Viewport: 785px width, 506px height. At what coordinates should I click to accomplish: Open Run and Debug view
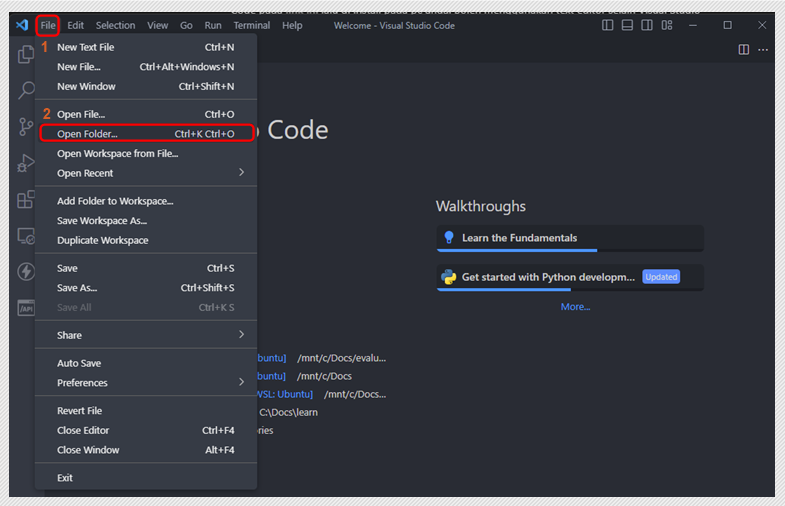coord(26,163)
